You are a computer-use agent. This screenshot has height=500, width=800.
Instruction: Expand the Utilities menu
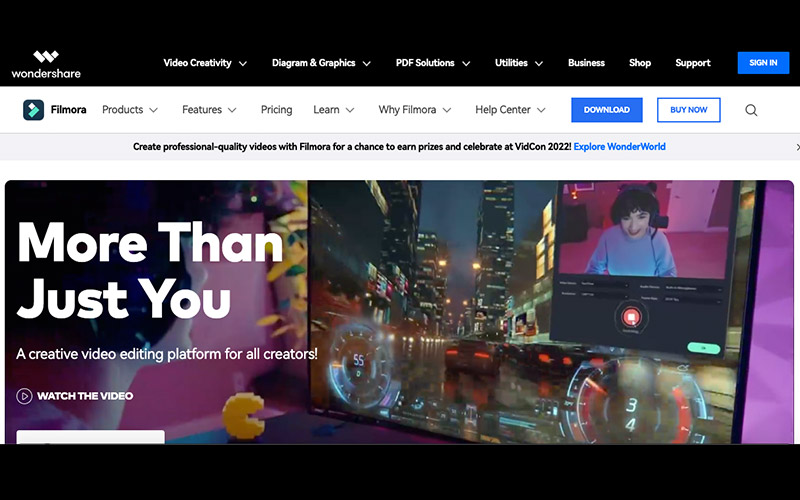coord(519,63)
